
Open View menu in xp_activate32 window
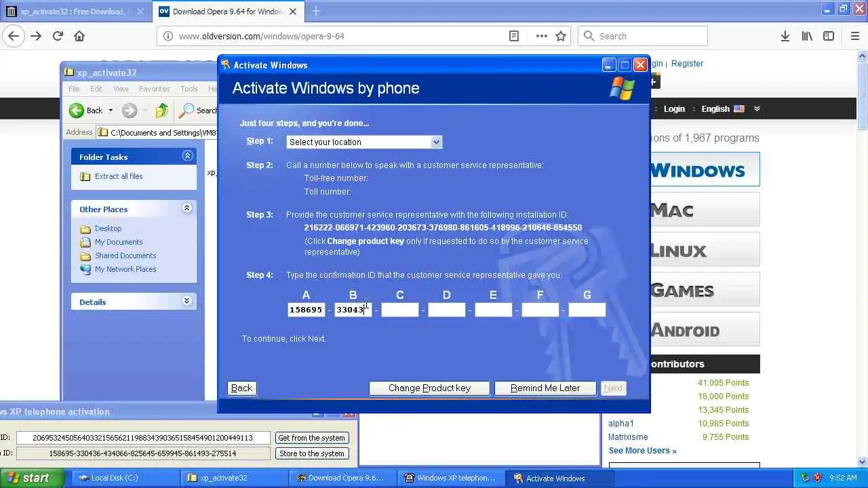pyautogui.click(x=121, y=89)
